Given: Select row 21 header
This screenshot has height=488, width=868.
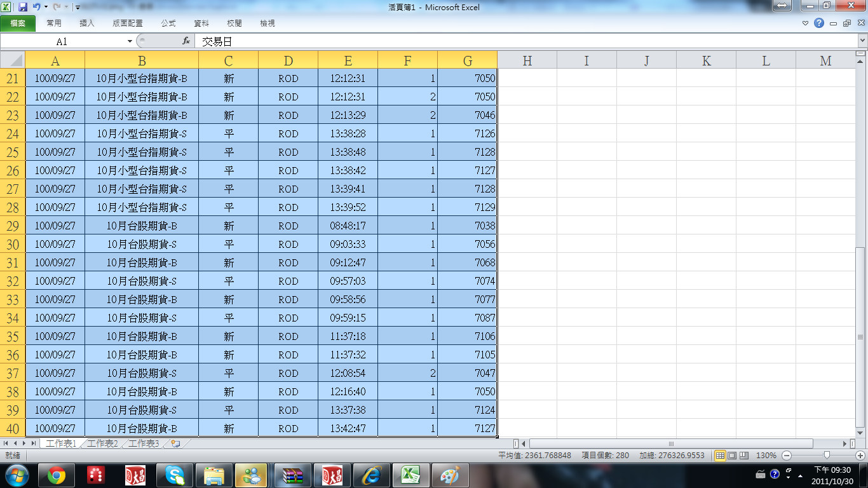Looking at the screenshot, I should pyautogui.click(x=13, y=78).
